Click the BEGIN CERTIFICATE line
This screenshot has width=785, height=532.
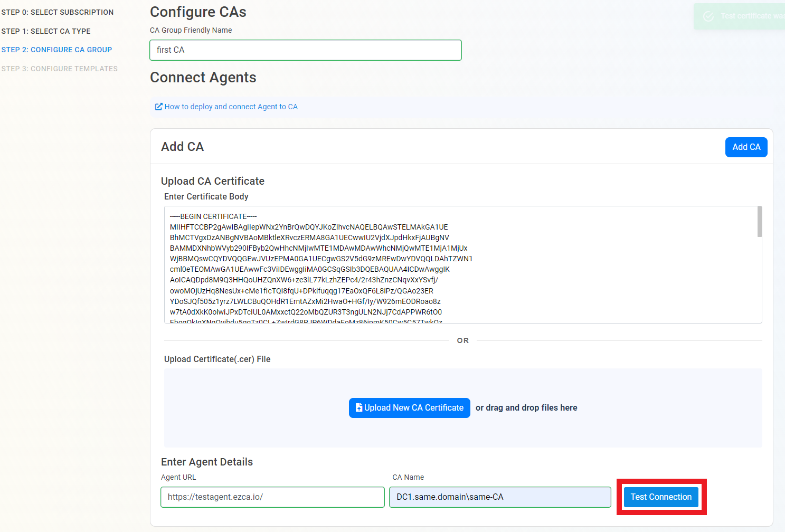point(213,216)
